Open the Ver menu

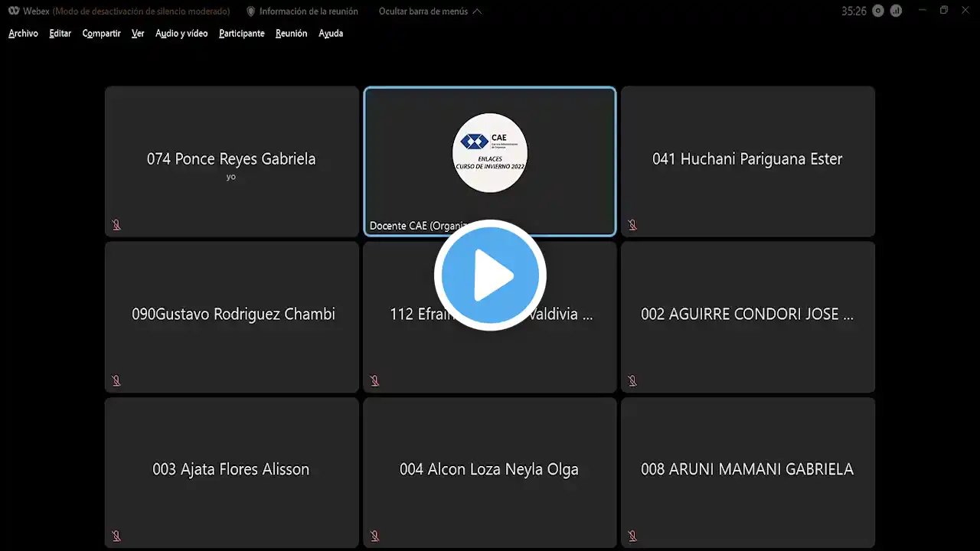138,34
